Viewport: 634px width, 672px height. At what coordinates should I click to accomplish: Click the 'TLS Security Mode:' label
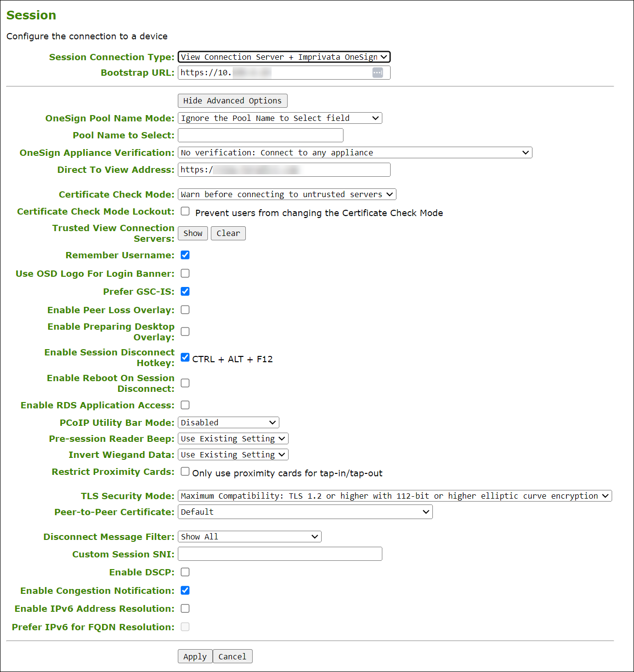tap(128, 496)
